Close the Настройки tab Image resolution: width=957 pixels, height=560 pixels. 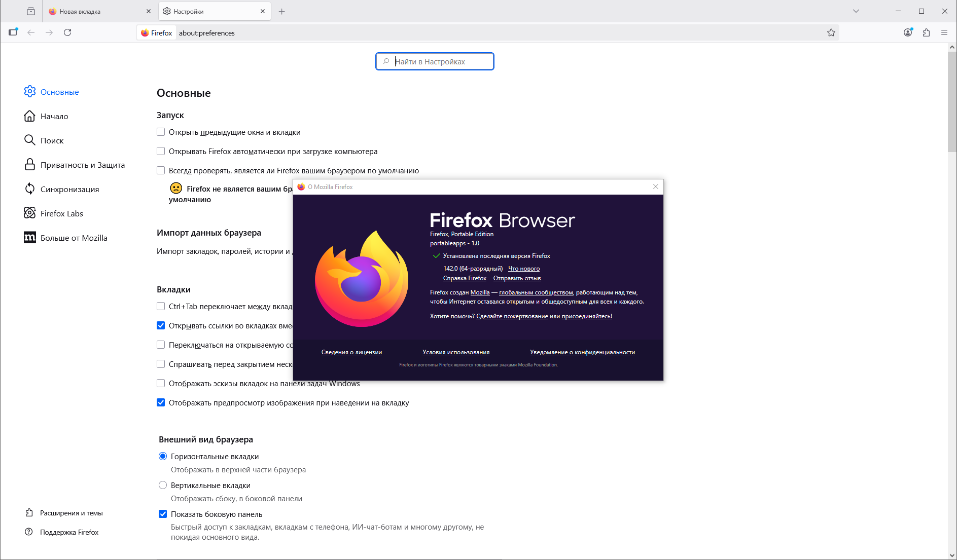coord(263,11)
